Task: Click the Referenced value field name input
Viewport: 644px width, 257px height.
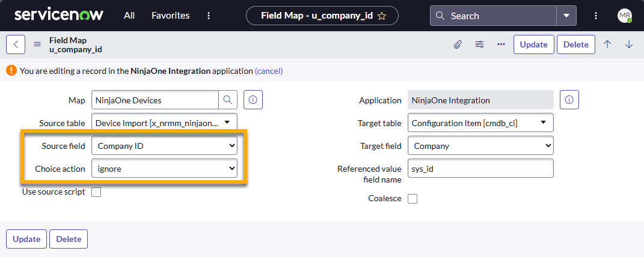Action: pos(480,168)
